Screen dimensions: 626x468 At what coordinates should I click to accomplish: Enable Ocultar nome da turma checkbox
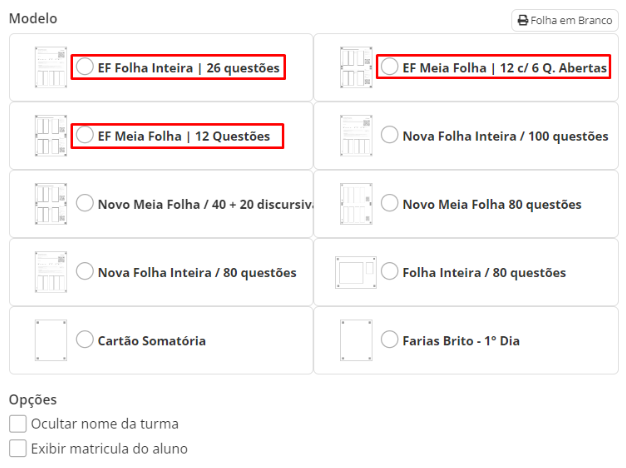[18, 424]
